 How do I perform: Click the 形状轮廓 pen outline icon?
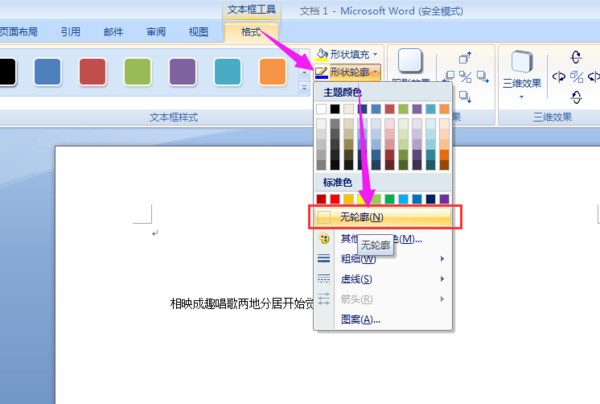click(321, 72)
